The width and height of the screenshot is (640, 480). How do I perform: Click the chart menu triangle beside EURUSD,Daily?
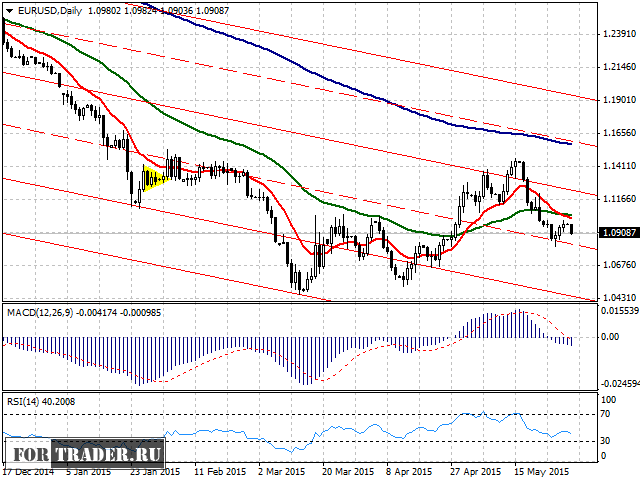click(10, 11)
